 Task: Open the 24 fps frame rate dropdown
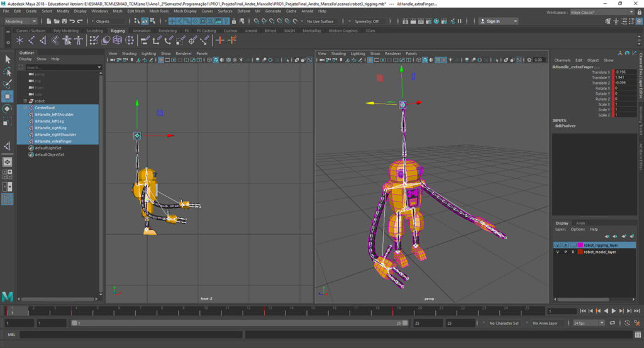[587, 324]
